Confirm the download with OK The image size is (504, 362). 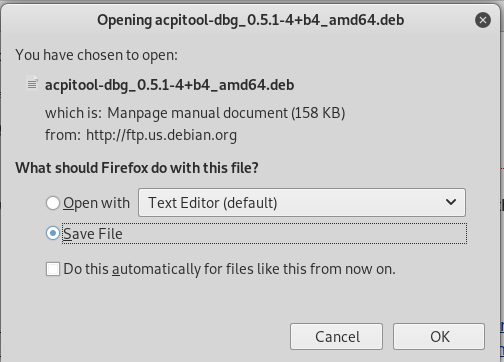(439, 336)
